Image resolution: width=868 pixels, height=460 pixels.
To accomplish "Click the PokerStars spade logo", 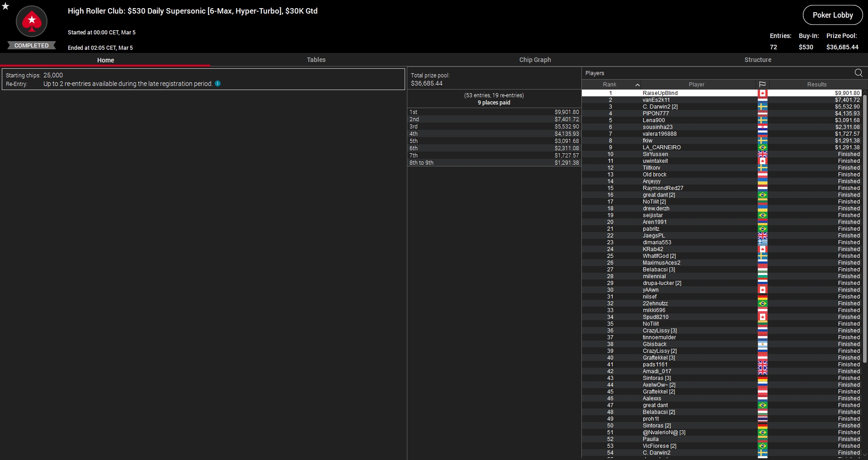I will tap(32, 21).
